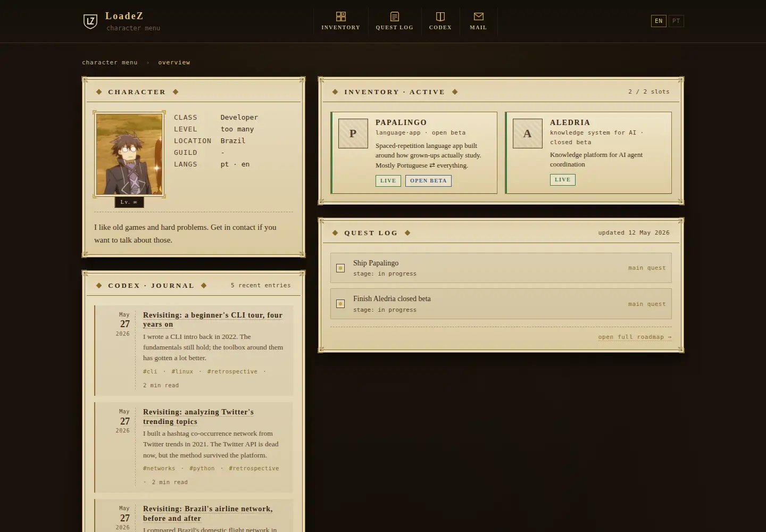Open the ALEDRIA project title

pyautogui.click(x=570, y=122)
